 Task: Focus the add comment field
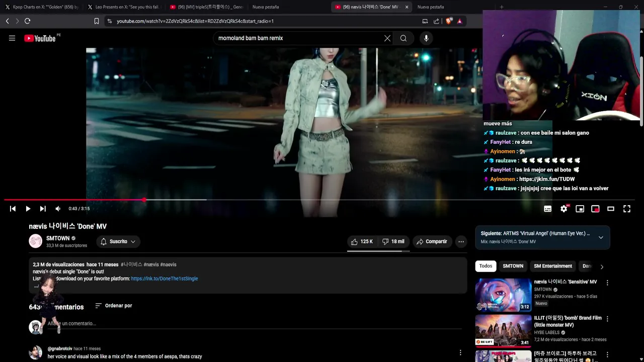[254, 324]
